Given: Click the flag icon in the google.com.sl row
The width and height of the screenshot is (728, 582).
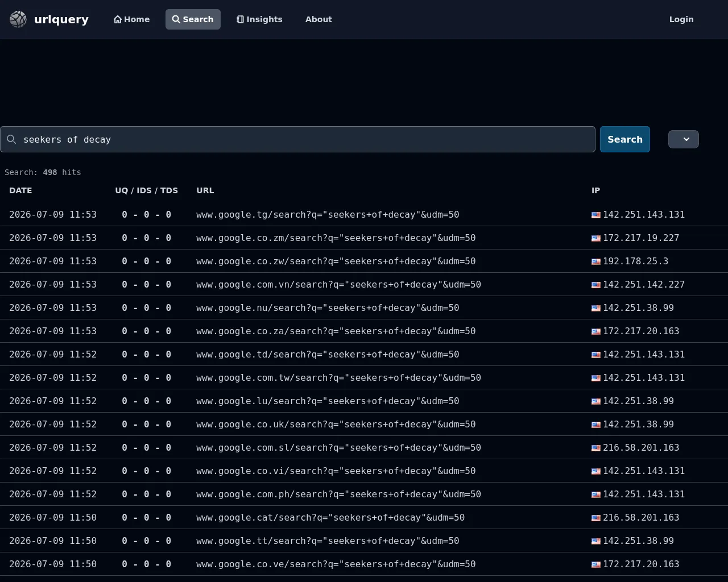Looking at the screenshot, I should (596, 448).
